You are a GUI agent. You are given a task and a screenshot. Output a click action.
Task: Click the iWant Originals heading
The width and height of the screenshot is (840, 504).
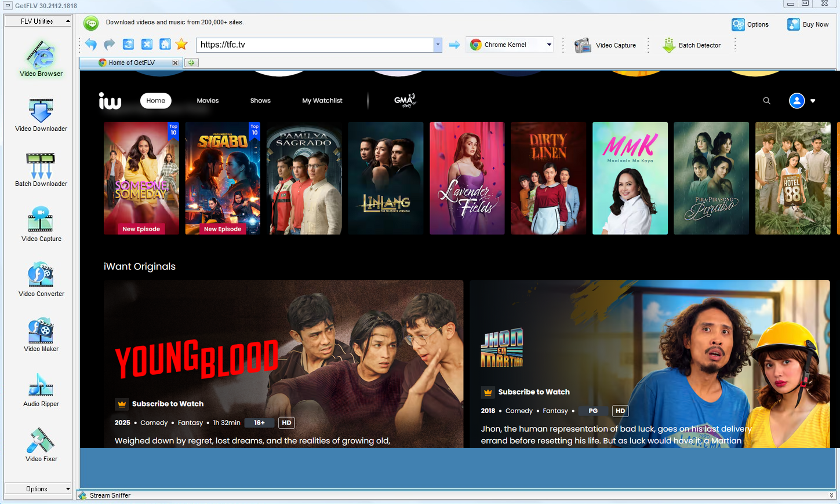pos(140,266)
